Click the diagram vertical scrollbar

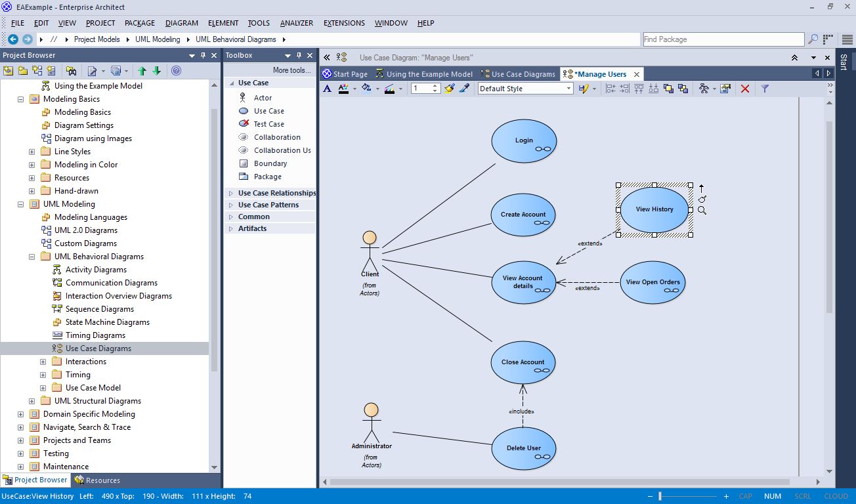[829, 217]
